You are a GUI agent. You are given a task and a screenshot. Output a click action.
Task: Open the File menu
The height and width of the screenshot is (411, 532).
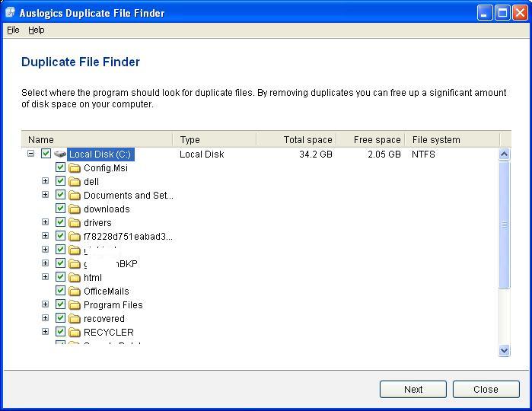[x=13, y=30]
